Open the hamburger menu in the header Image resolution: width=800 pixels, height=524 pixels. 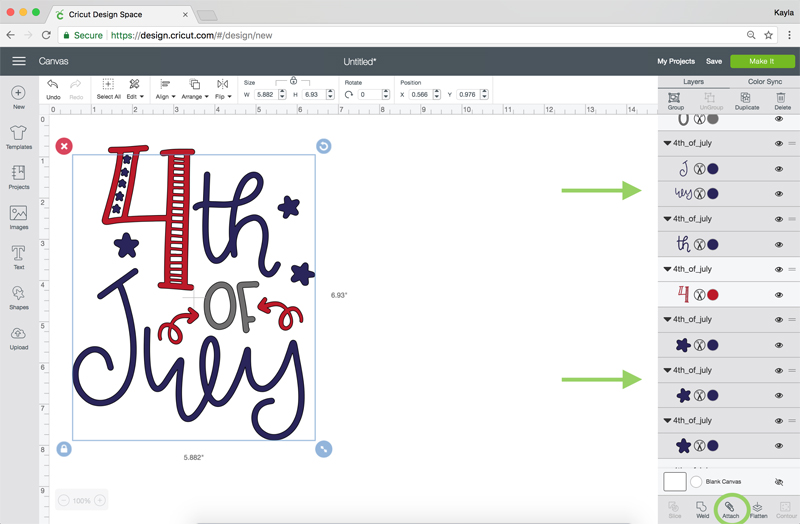19,61
